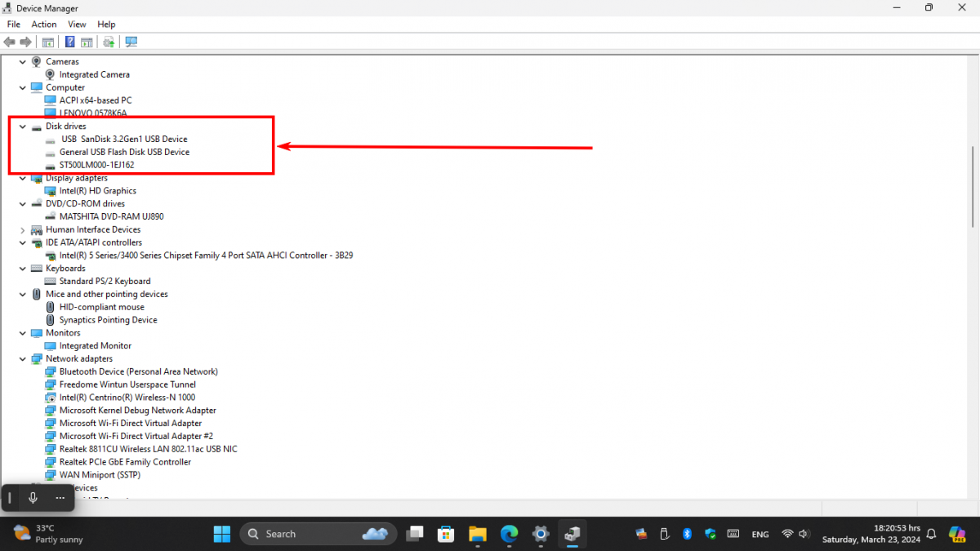Open the File menu
Image resolution: width=980 pixels, height=551 pixels.
click(x=14, y=24)
